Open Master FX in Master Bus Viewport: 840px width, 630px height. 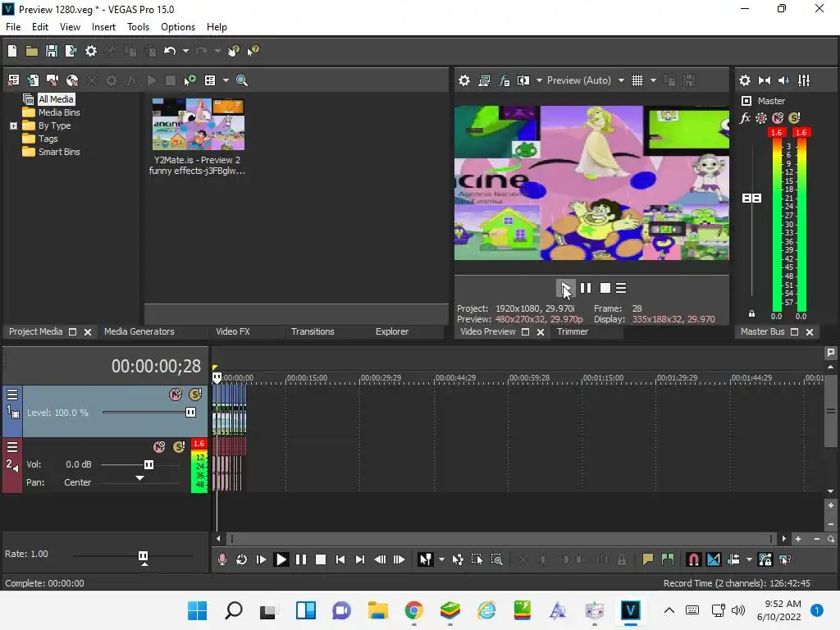click(745, 118)
